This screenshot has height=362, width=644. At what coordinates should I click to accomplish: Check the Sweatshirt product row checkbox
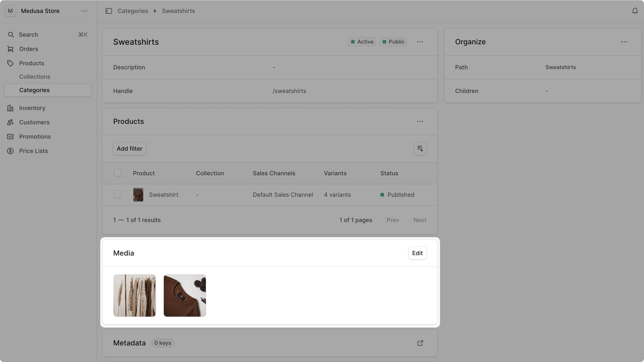(117, 194)
